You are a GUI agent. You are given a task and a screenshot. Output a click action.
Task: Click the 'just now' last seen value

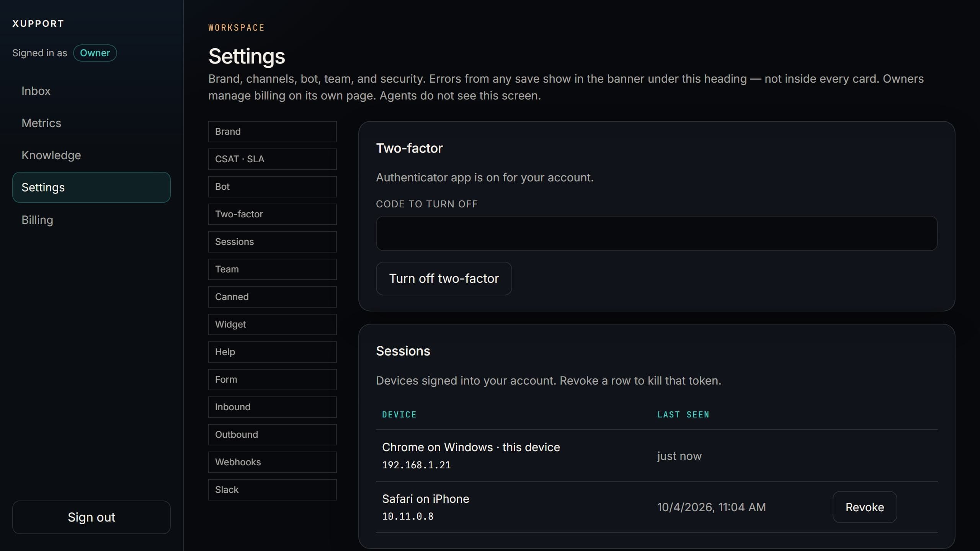coord(679,456)
